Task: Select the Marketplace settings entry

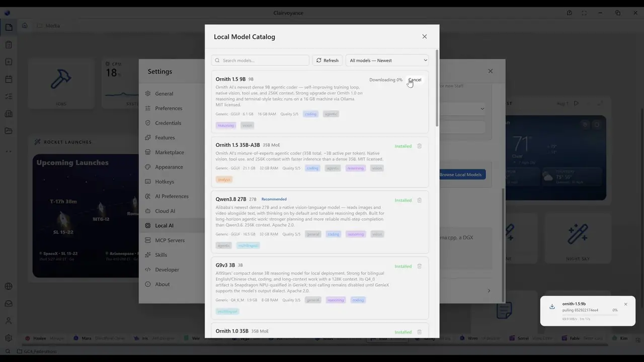Action: 170,152
